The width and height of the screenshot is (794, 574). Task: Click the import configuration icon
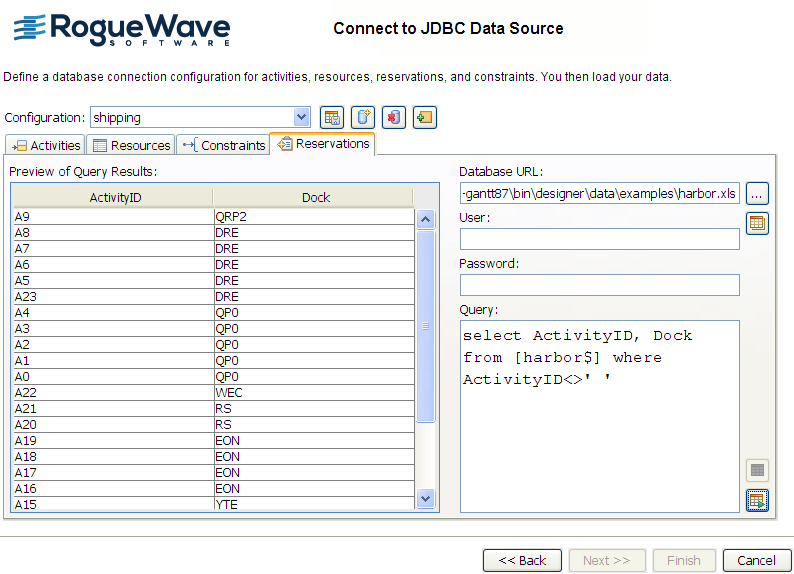[425, 118]
